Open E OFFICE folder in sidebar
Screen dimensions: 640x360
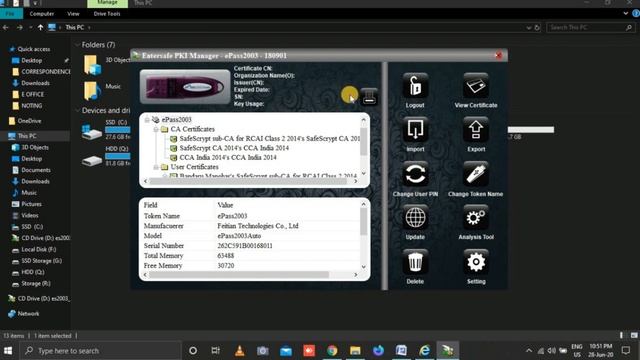tap(32, 94)
